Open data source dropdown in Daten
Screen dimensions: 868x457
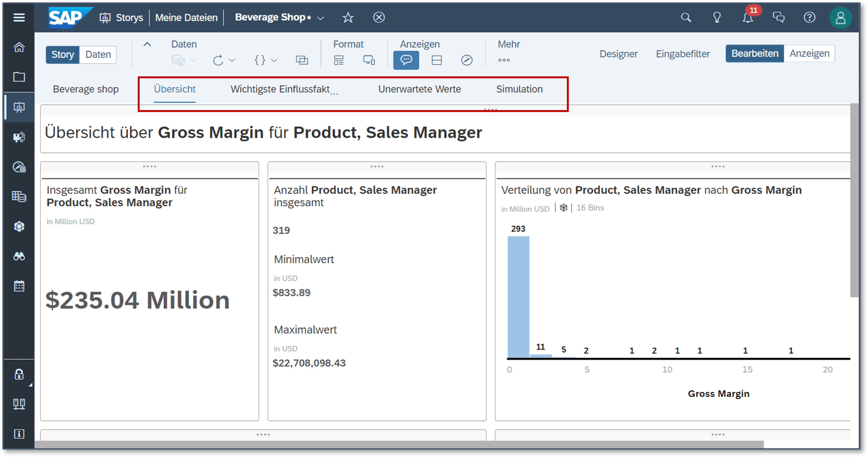[193, 61]
